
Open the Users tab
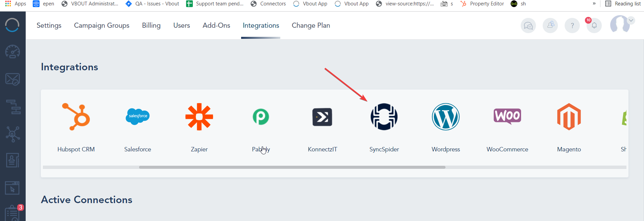(182, 25)
